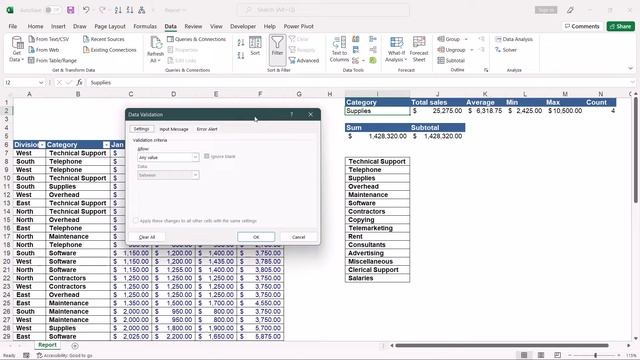
Task: Open the Data Analysis tool
Action: (514, 39)
